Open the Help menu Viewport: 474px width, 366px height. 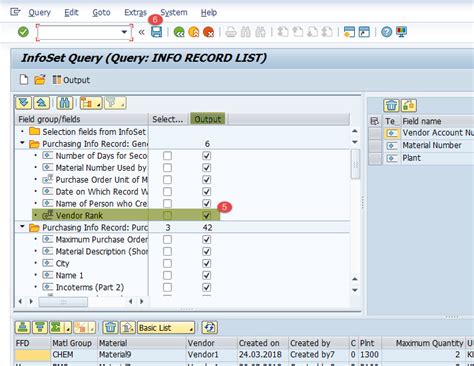209,13
